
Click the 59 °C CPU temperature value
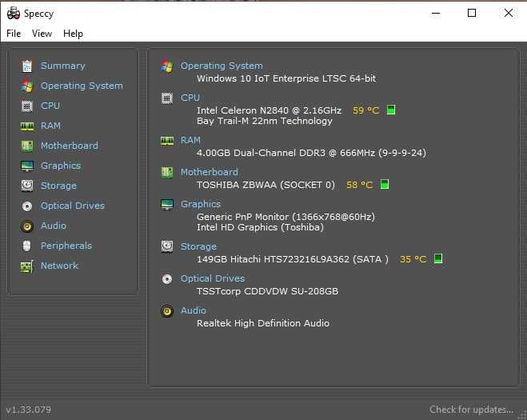click(365, 110)
